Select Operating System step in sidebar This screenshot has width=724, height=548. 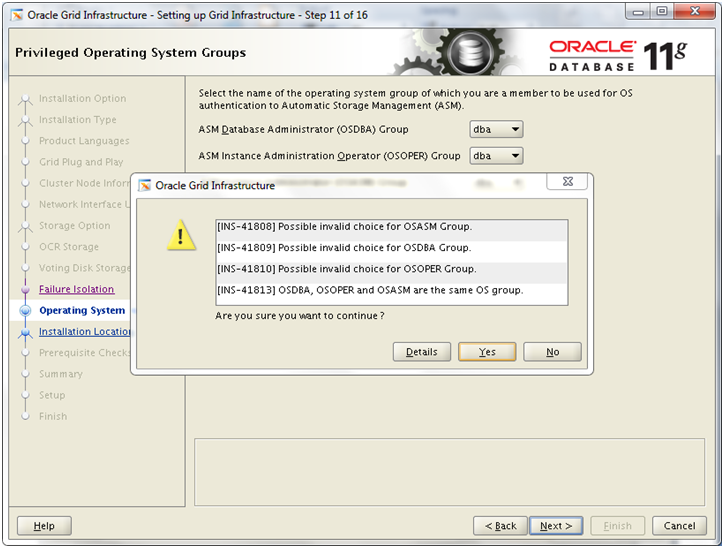click(82, 310)
